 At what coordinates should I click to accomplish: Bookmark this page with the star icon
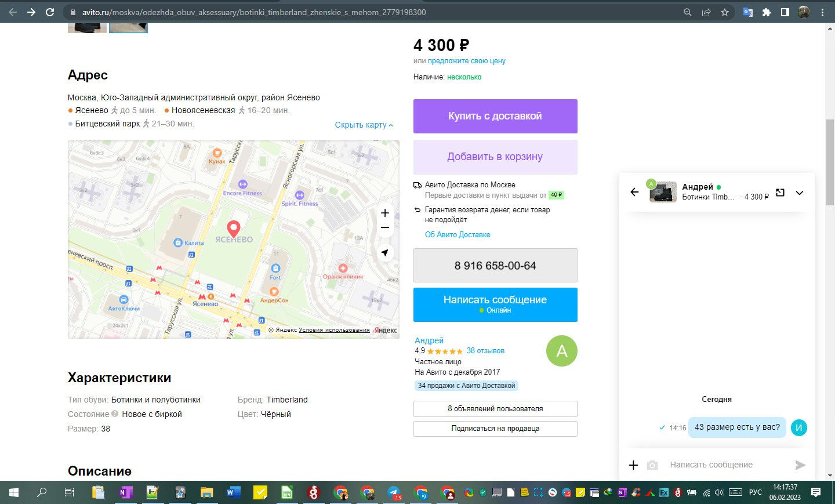click(725, 12)
